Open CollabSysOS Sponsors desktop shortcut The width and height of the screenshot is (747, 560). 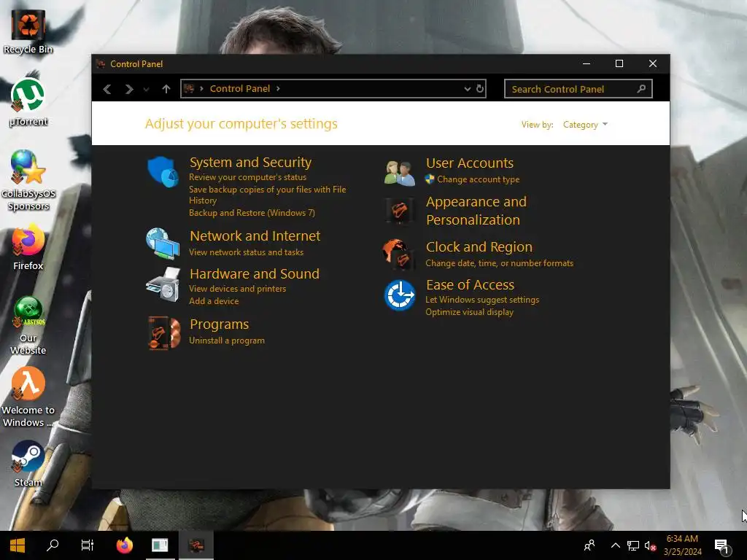(x=28, y=181)
